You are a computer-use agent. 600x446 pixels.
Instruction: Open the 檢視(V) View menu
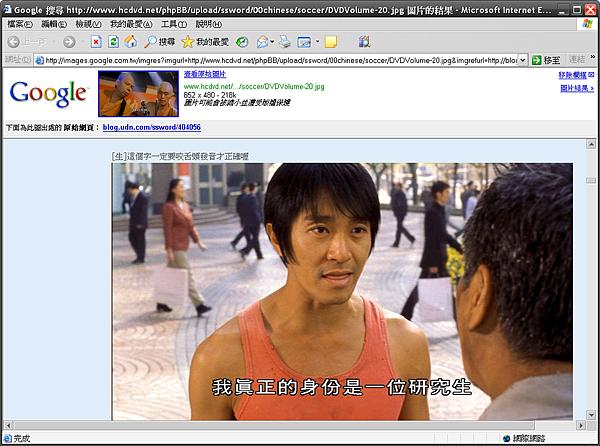(88, 24)
